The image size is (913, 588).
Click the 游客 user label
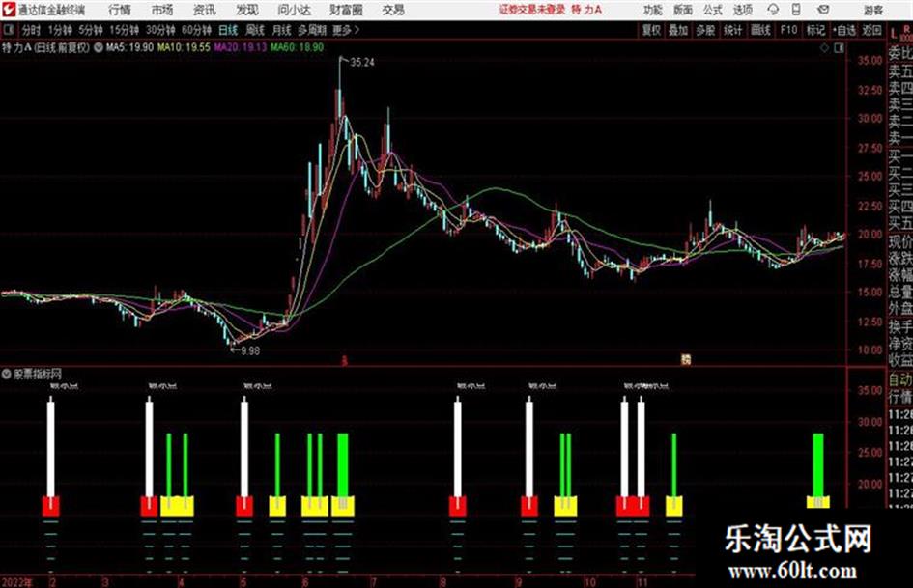[x=872, y=10]
